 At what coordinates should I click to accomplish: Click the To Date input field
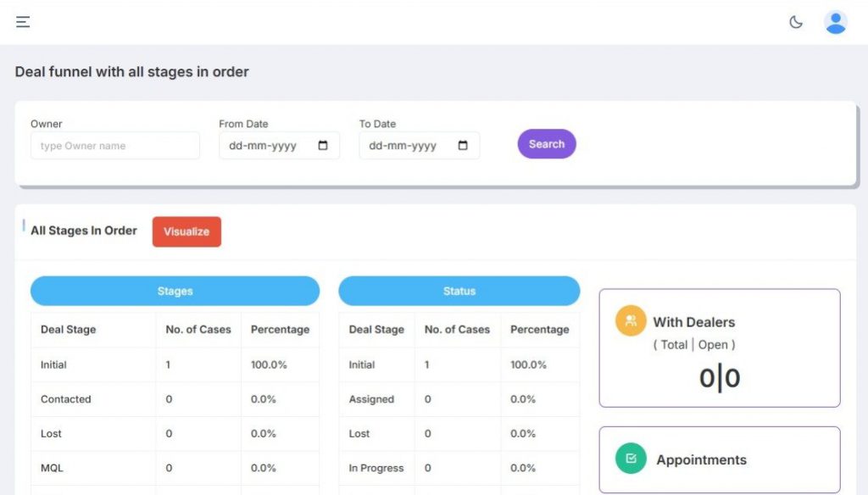click(403, 146)
